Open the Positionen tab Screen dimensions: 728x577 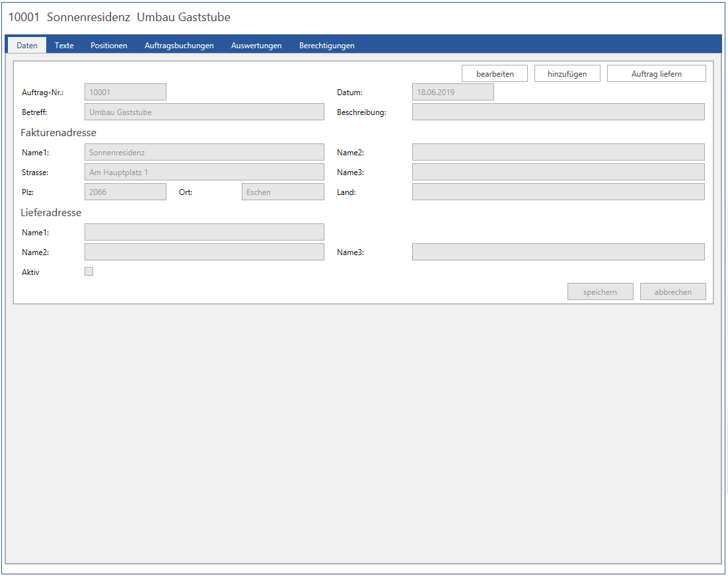tap(108, 46)
